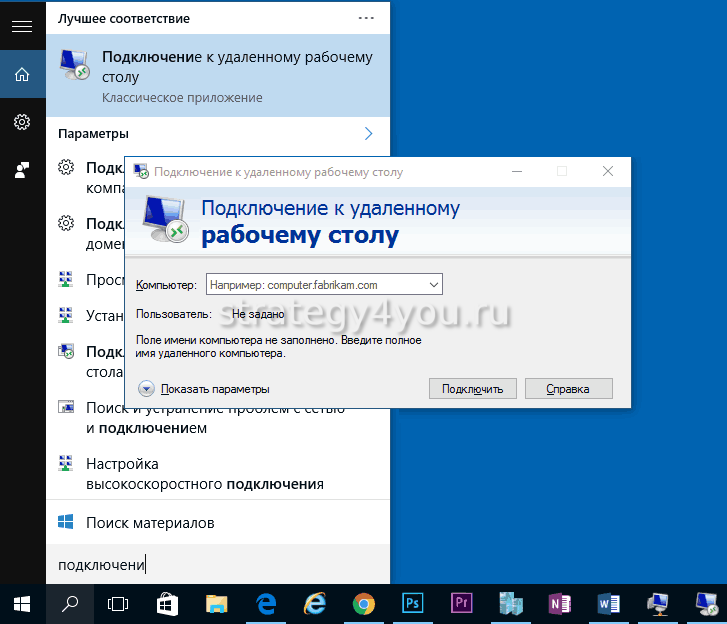Choose Поиск материалов search option
727x624 pixels.
(150, 522)
